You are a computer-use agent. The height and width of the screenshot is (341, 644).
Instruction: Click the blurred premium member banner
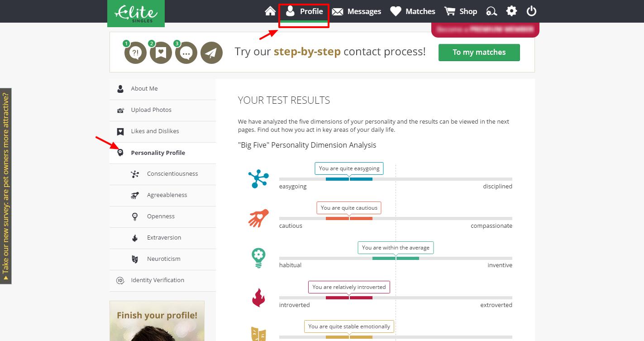pyautogui.click(x=485, y=29)
